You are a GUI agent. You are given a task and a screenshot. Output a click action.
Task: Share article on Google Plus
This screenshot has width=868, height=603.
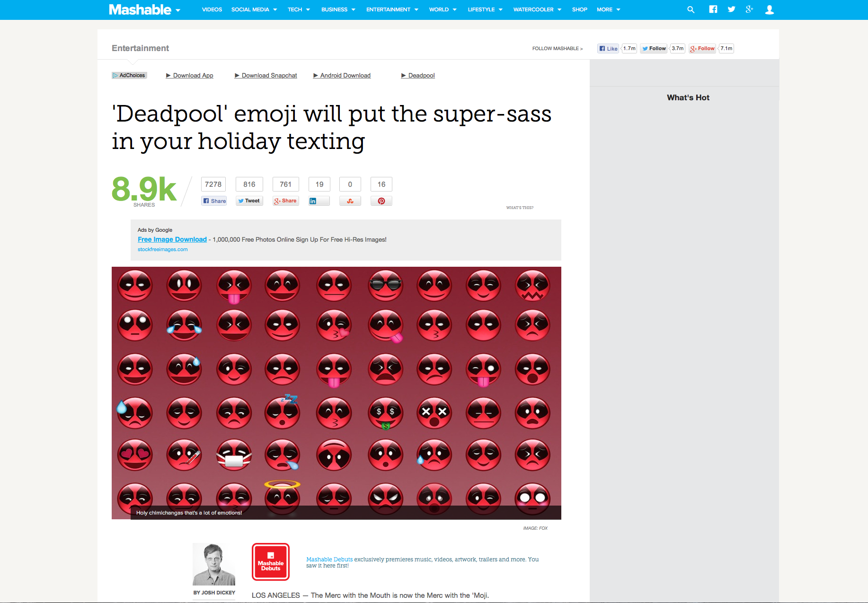[286, 201]
